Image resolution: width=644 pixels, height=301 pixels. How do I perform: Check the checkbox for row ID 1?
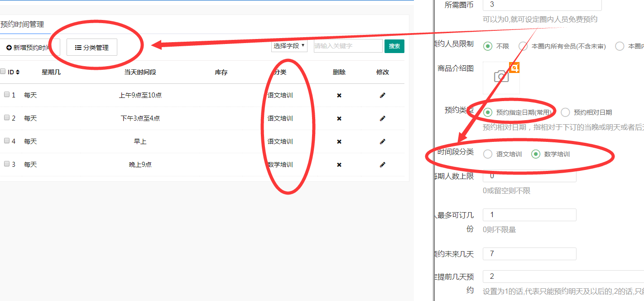(x=7, y=95)
